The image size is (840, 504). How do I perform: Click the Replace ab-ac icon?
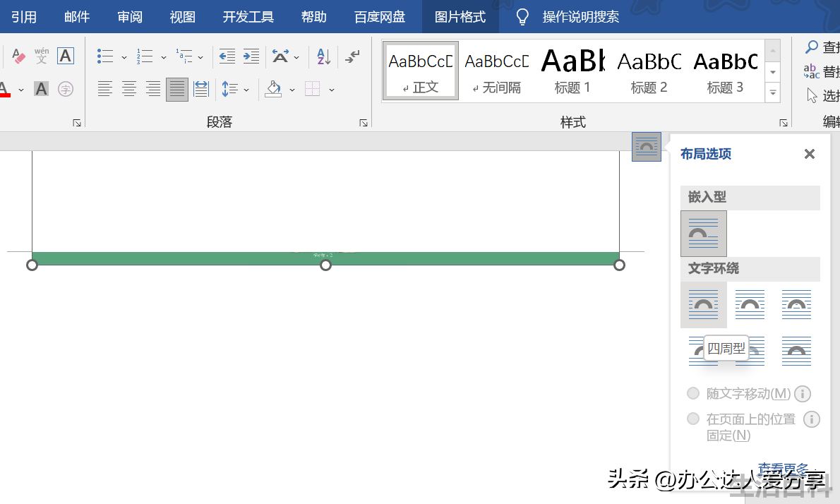[812, 71]
